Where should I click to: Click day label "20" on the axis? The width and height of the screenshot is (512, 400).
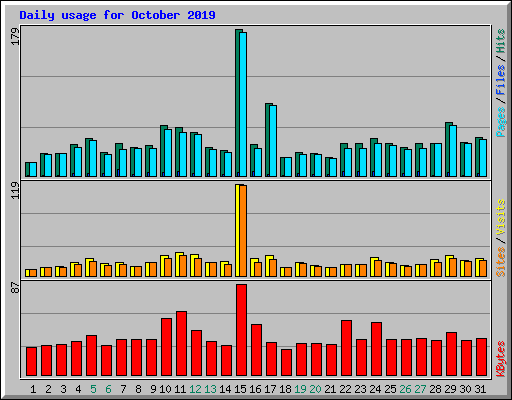coord(315,389)
